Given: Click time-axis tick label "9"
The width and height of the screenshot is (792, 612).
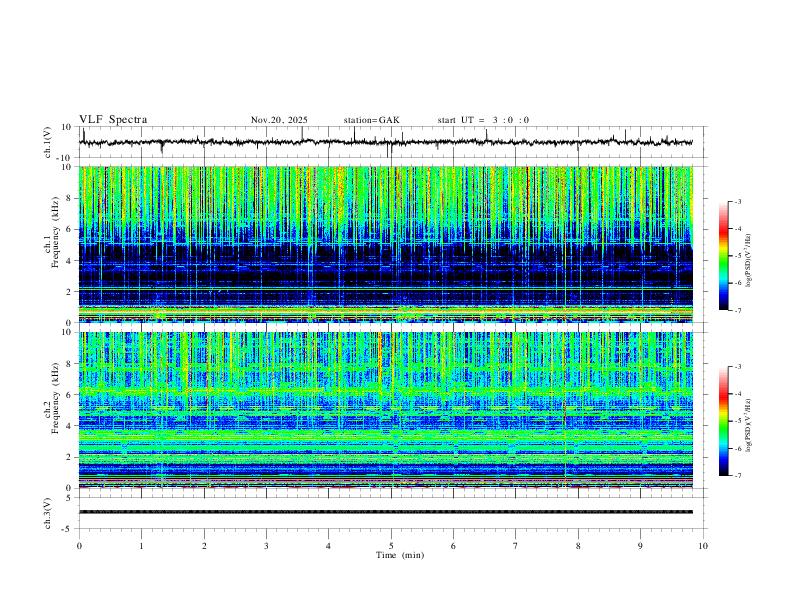Looking at the screenshot, I should click(x=640, y=546).
